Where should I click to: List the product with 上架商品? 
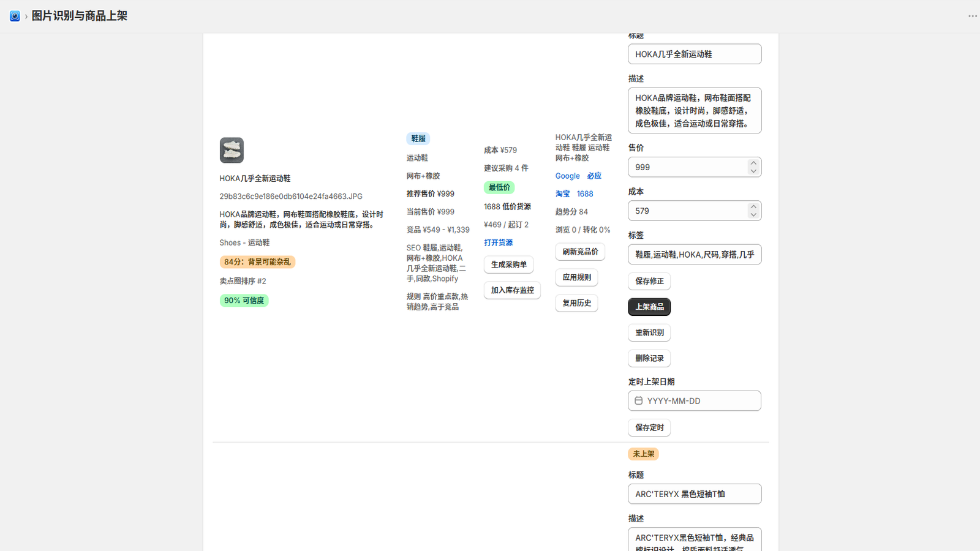click(x=649, y=307)
